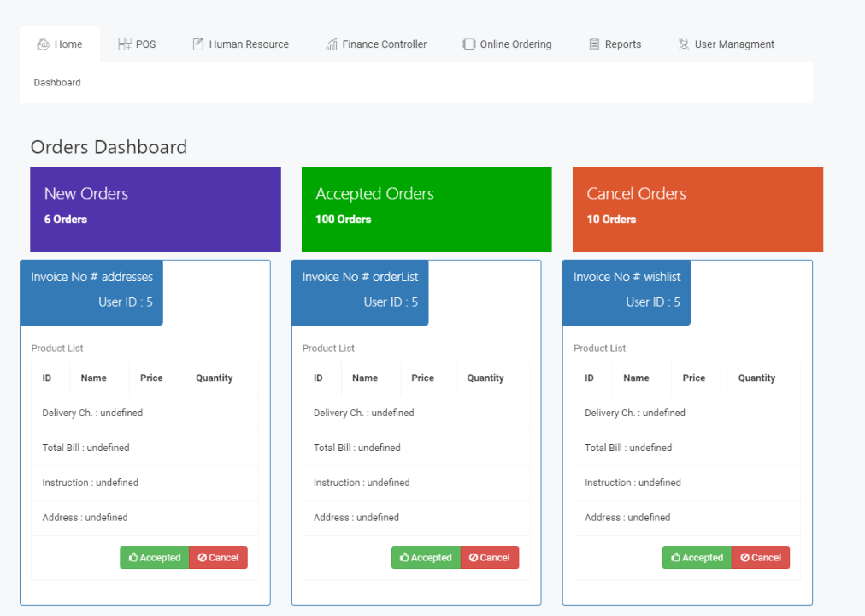This screenshot has width=865, height=616.
Task: Select the purple New Orders card
Action: (x=156, y=209)
